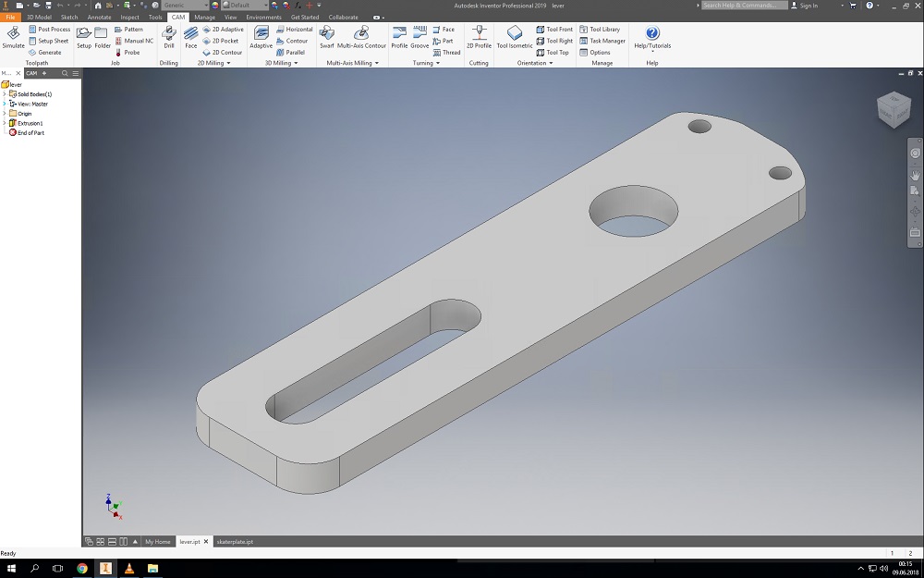The image size is (924, 578).
Task: Insert a Manual NC operation
Action: [x=134, y=41]
